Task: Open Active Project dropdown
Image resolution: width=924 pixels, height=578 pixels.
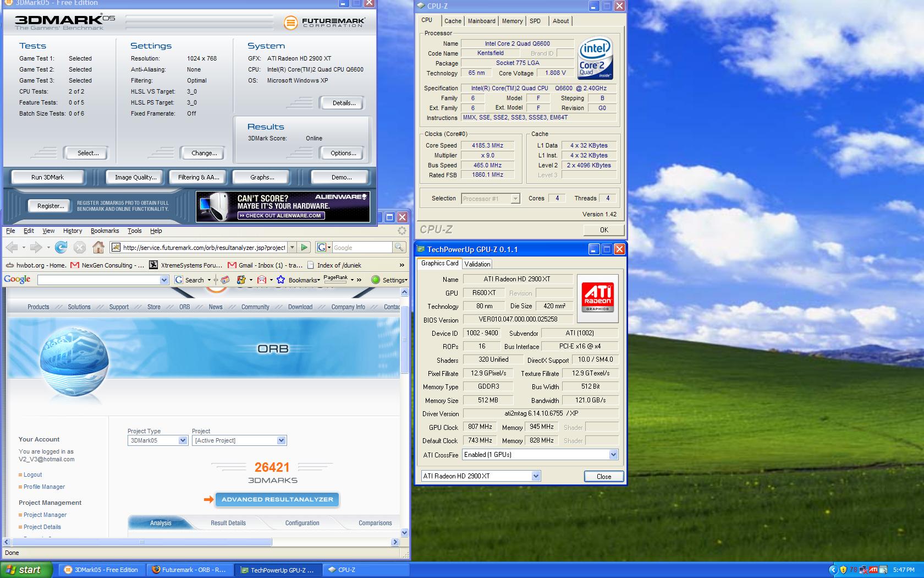Action: [x=239, y=440]
